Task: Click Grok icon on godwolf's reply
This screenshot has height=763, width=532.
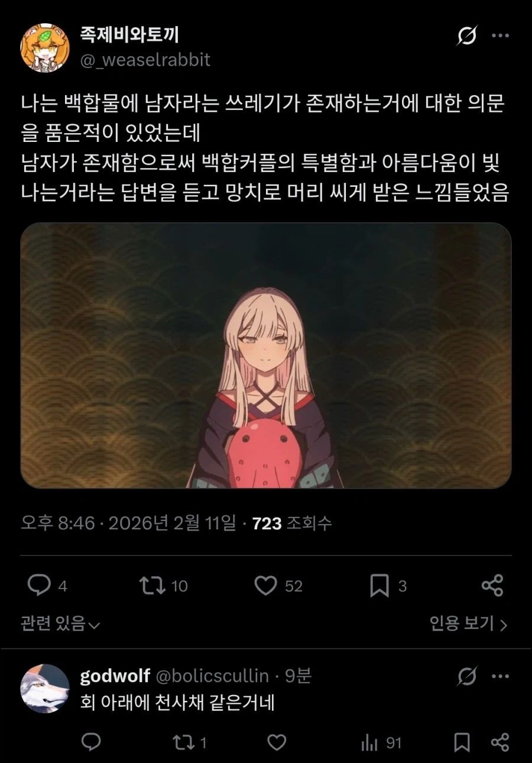Action: [x=467, y=676]
